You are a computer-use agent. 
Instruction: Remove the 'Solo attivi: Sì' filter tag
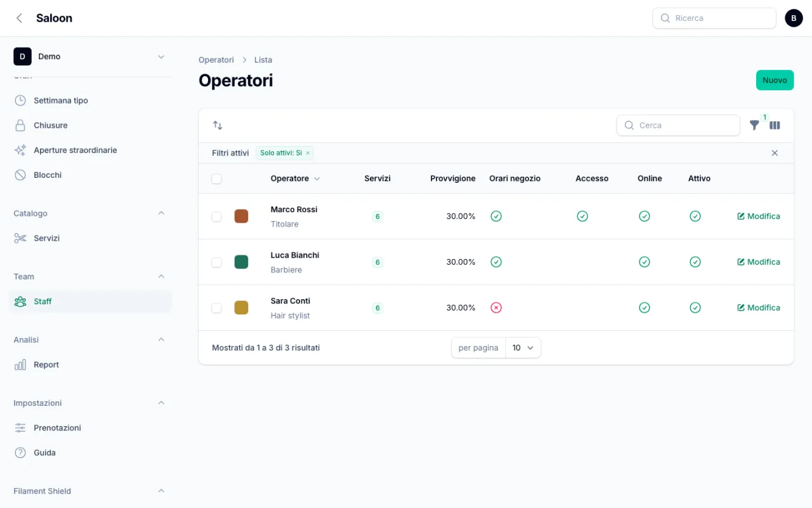(308, 153)
